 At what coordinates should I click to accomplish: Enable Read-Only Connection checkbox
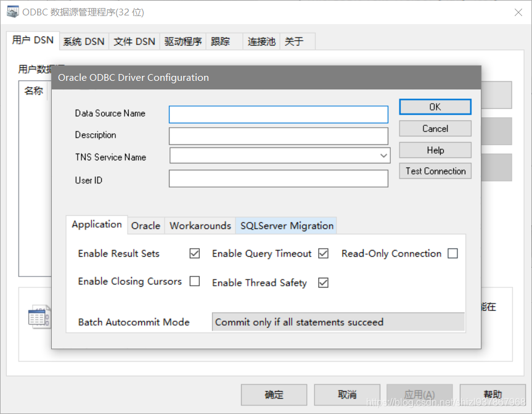[x=452, y=254]
